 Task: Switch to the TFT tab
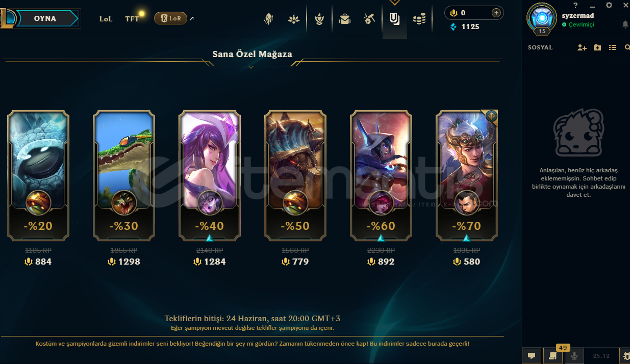click(x=132, y=19)
